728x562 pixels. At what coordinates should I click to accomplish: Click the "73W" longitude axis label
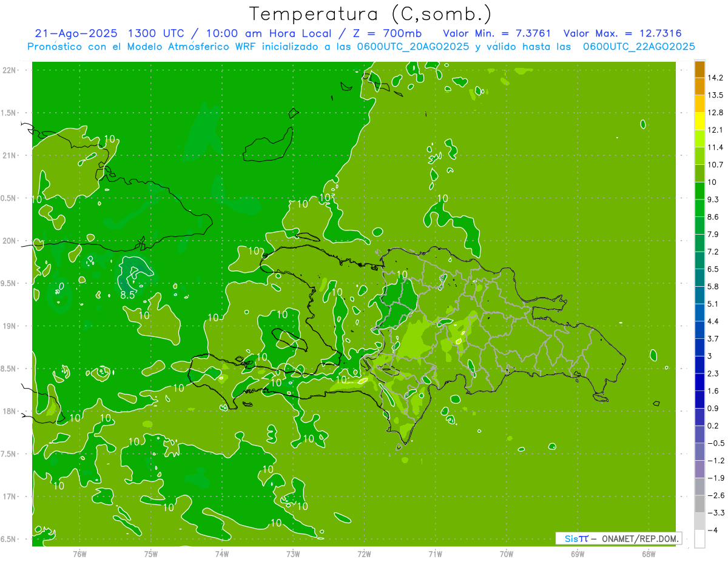tap(293, 554)
